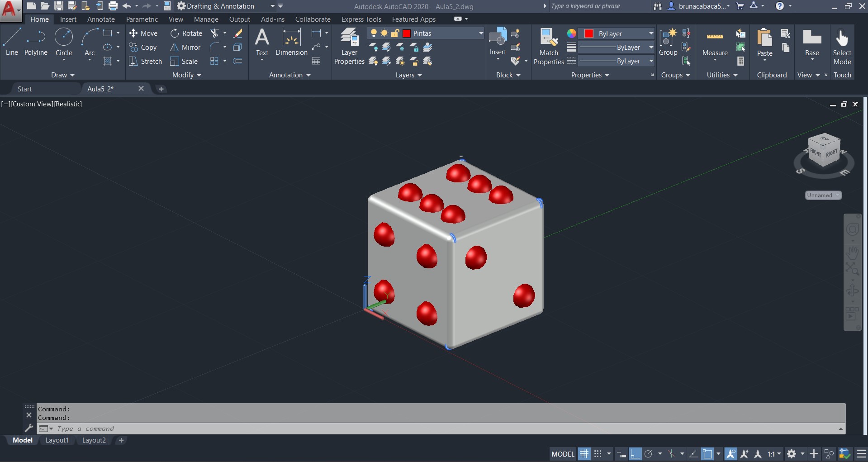
Task: Choose the Arc tool
Action: coord(90,42)
